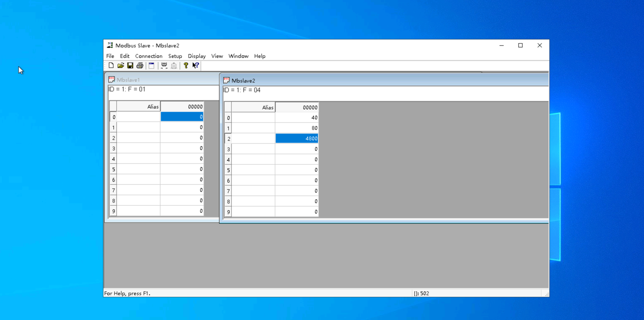Click the greyed Disconnect toolbar icon
Screen dimensions: 644x320
174,65
